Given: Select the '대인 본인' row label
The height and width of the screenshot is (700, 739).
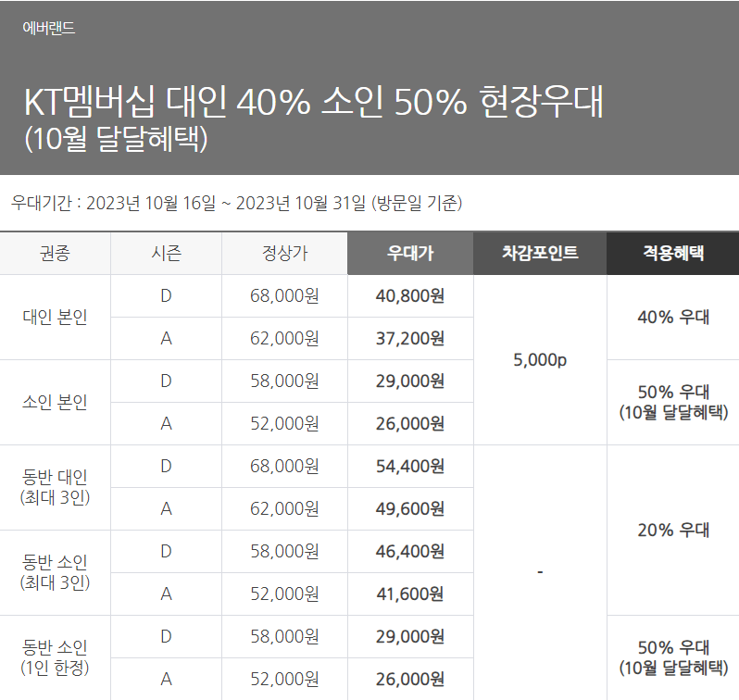Looking at the screenshot, I should click(56, 318).
